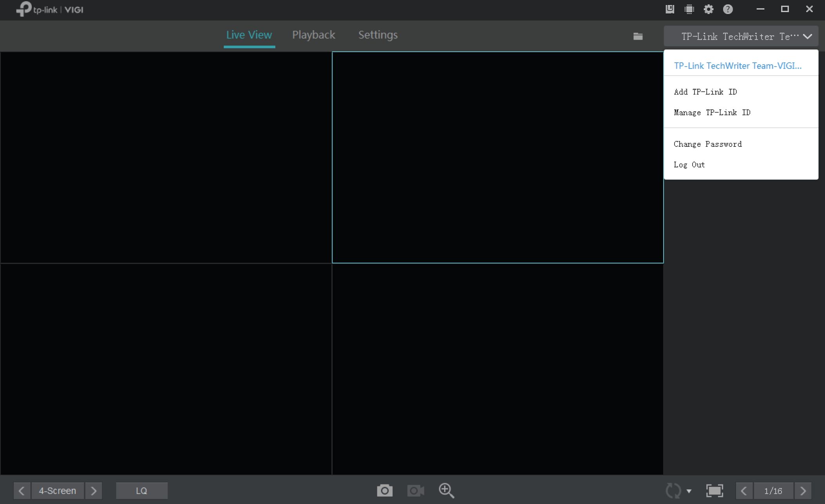Click the disk storage icon in title bar
825x504 pixels.
click(670, 9)
